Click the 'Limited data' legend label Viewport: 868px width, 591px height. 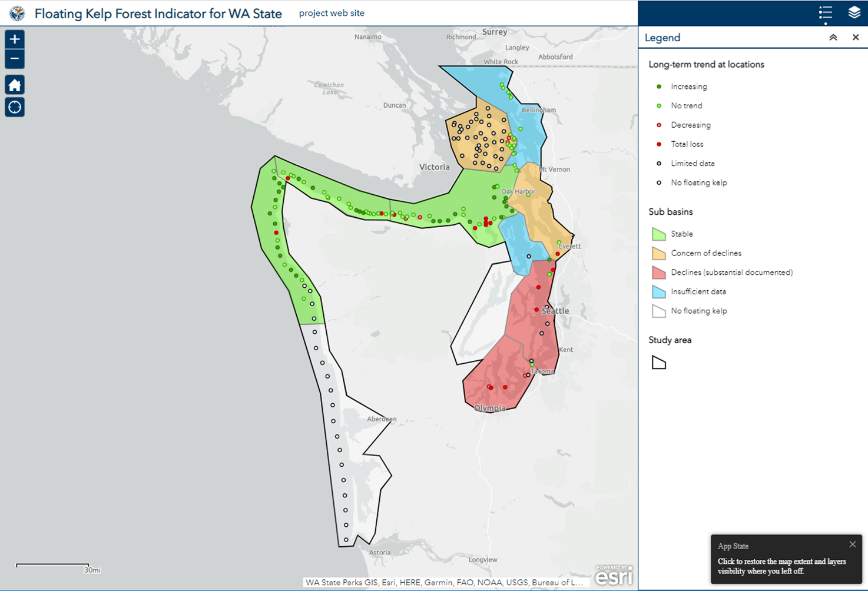click(693, 164)
